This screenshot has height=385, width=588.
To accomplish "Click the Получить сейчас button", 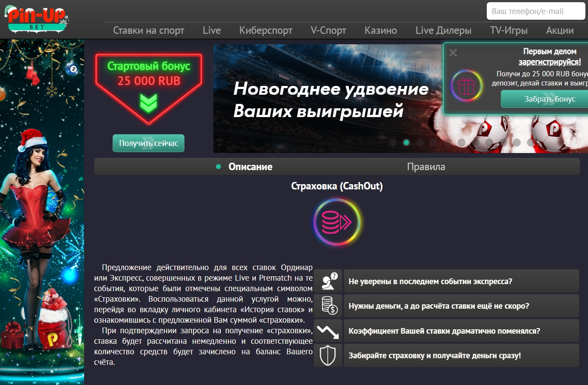I will click(x=149, y=143).
